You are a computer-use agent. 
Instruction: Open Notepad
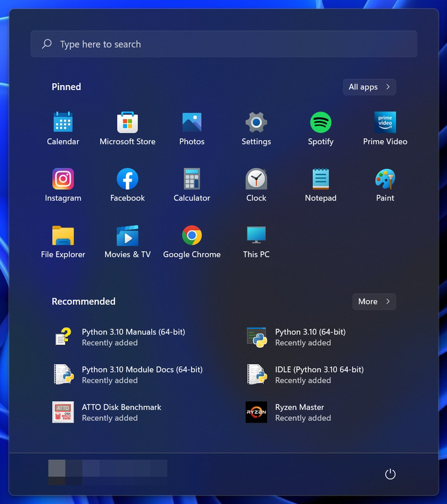click(x=320, y=185)
